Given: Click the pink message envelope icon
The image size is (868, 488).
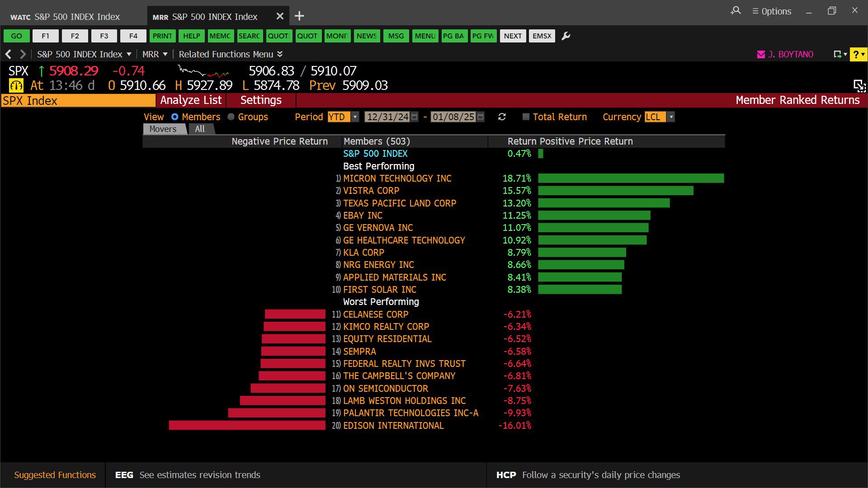Looking at the screenshot, I should pos(761,55).
